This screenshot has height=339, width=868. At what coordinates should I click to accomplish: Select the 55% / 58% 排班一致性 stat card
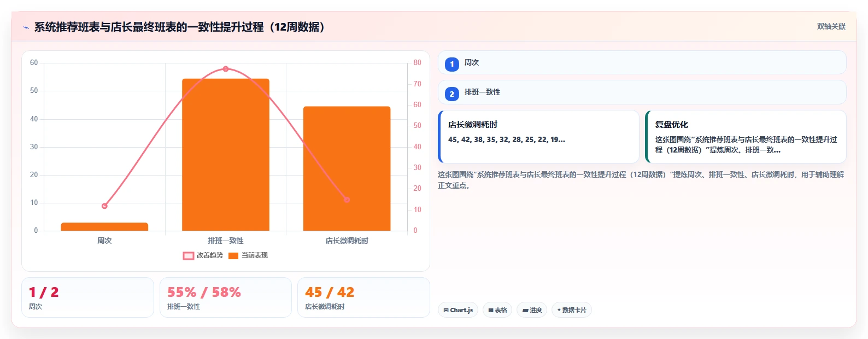[x=225, y=297]
